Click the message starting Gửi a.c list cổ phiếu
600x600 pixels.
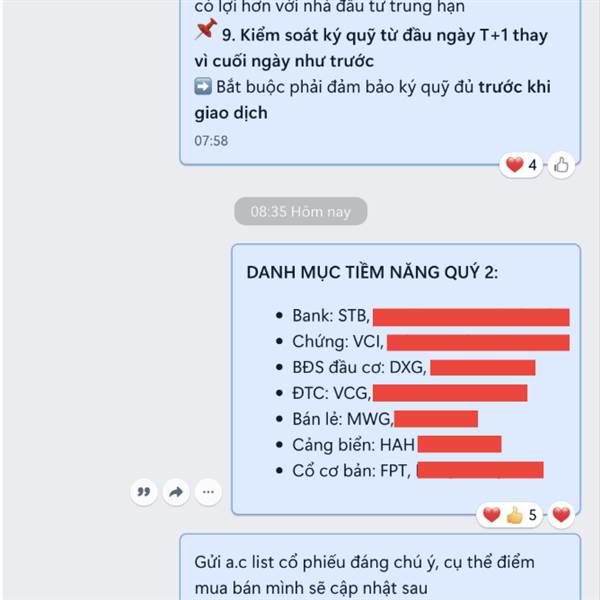click(x=380, y=567)
